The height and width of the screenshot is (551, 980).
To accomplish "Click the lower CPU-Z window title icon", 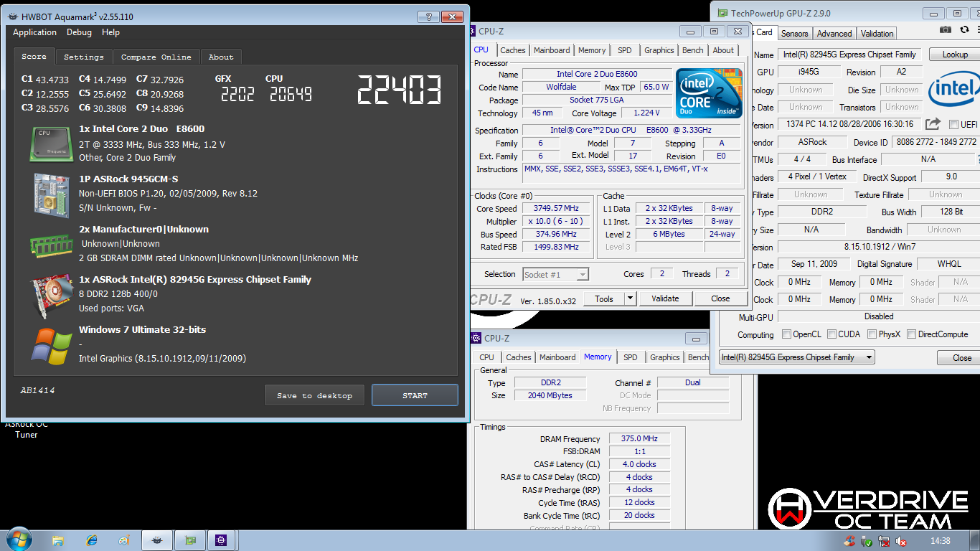I will coord(476,339).
